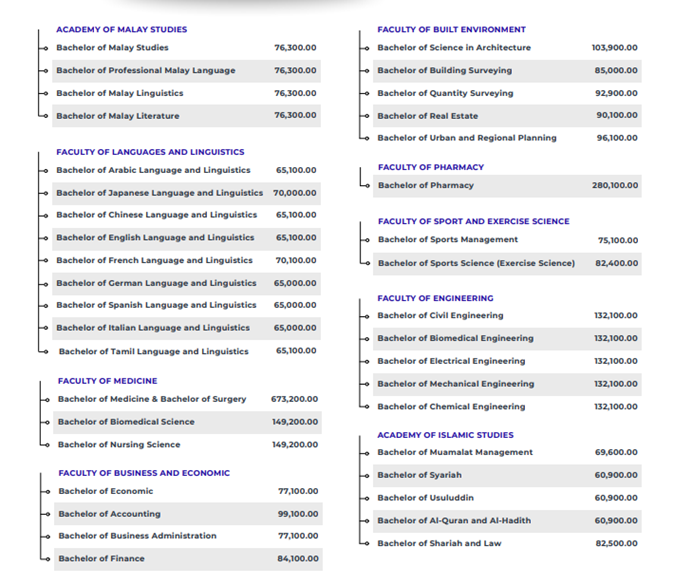Select the Bachelor of Real Estate row

coord(507,116)
